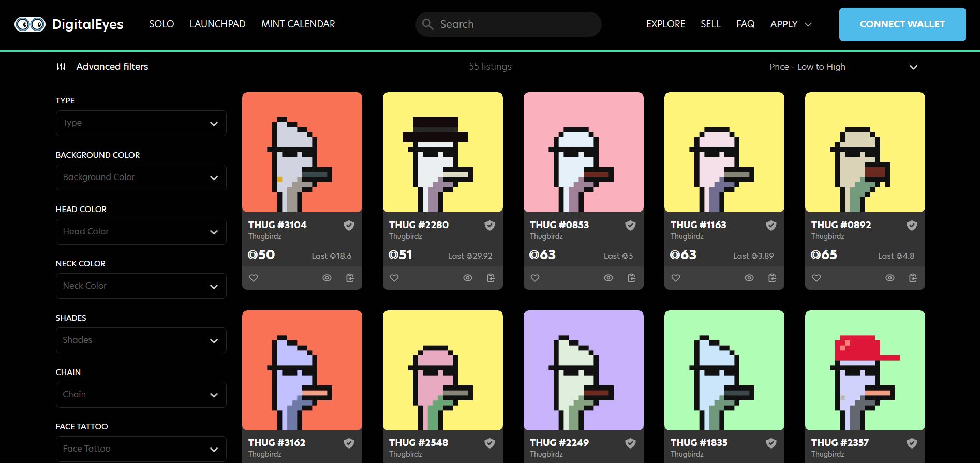Click verified shield badge on THUG #2357

pos(912,443)
